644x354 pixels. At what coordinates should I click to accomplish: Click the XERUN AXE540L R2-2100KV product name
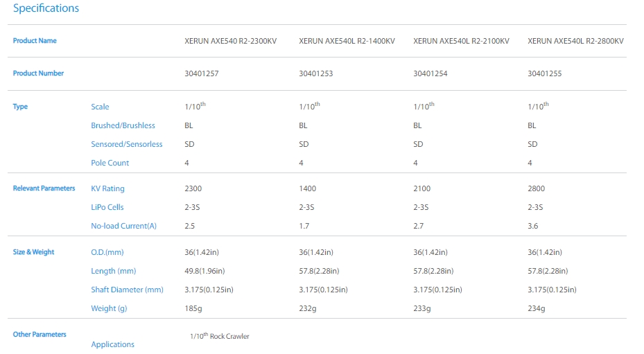pyautogui.click(x=461, y=41)
